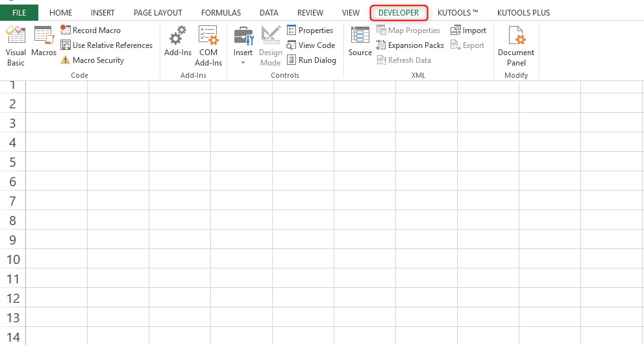Select row 5 header

point(13,161)
